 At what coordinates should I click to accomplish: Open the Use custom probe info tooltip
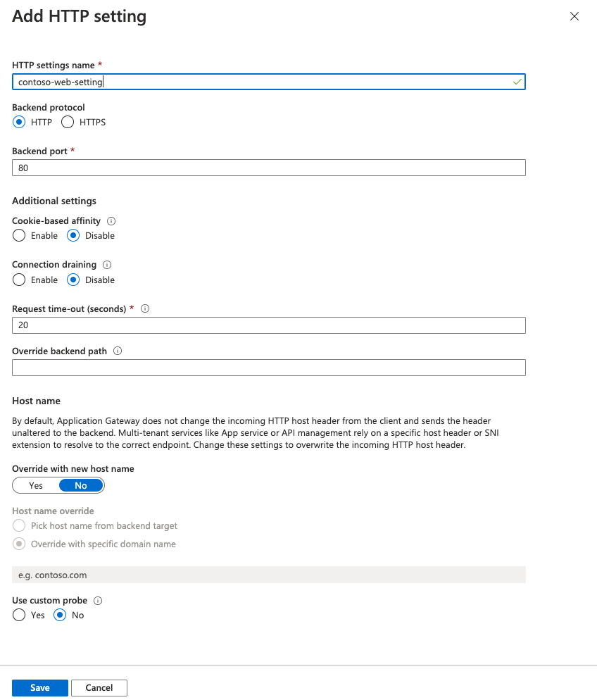[x=98, y=600]
